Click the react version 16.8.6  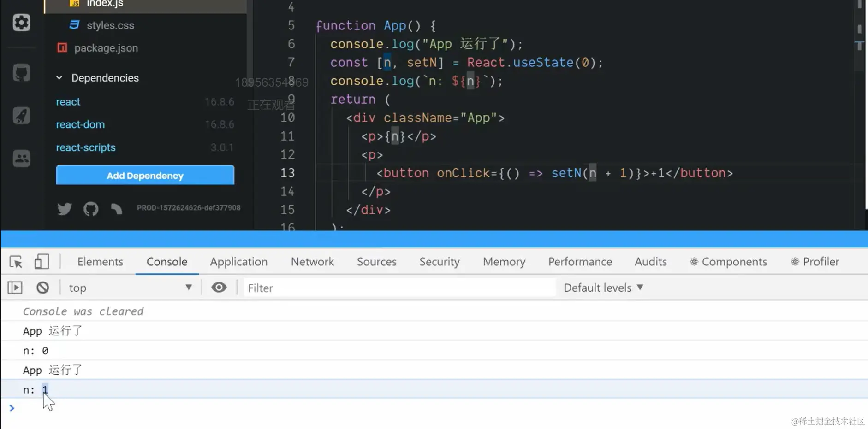220,102
